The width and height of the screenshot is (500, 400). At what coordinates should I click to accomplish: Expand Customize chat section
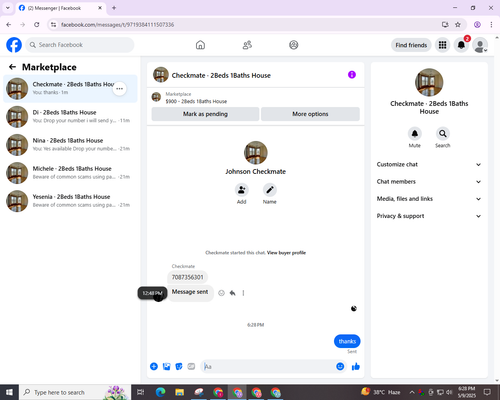[429, 164]
